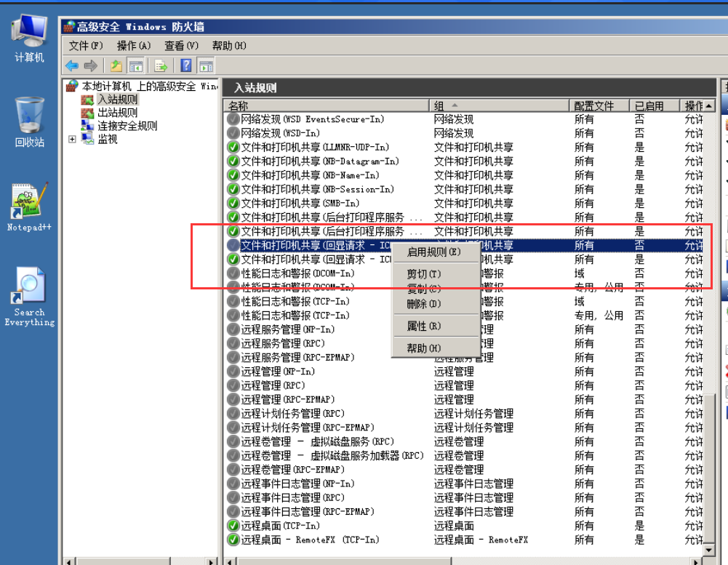Viewport: 728px width, 565px height.
Task: Sort by the 操作 column header
Action: (x=692, y=106)
